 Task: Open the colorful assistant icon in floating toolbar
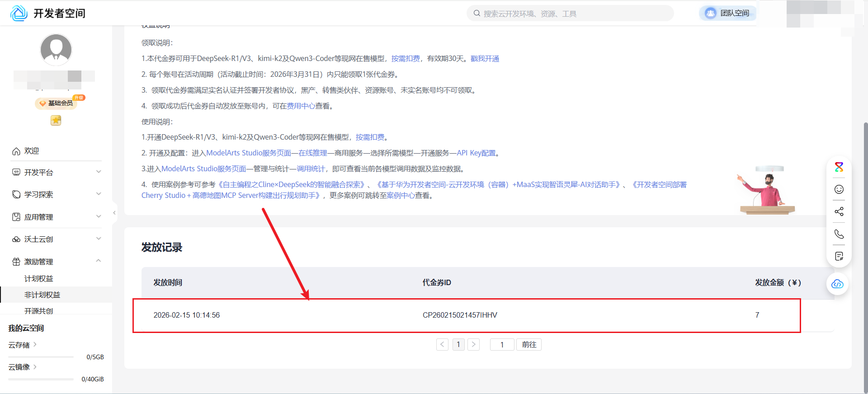click(839, 167)
